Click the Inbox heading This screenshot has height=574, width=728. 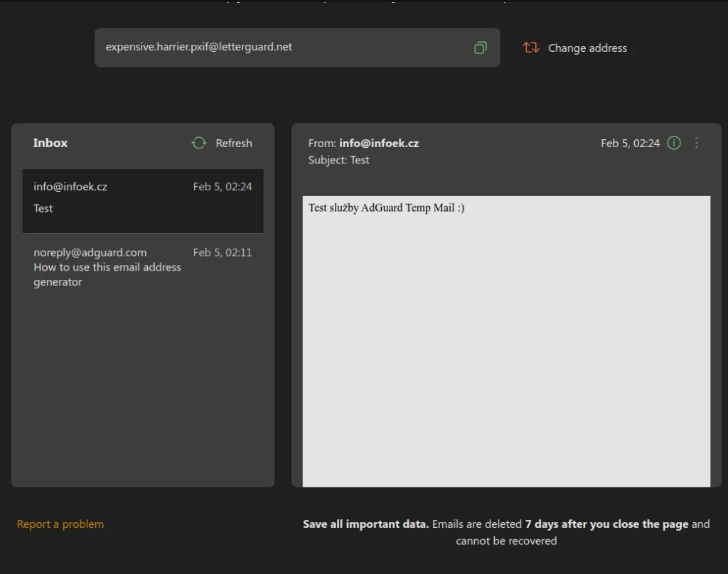click(x=50, y=143)
